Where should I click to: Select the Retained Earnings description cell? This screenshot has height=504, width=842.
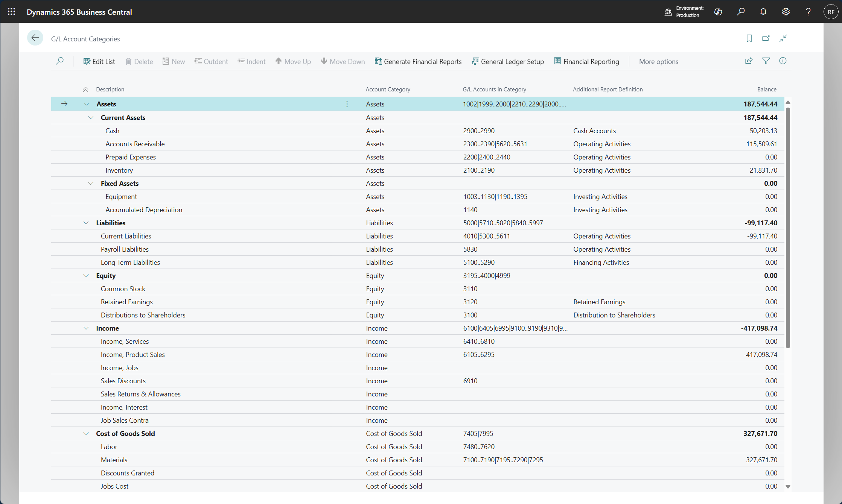pos(126,302)
